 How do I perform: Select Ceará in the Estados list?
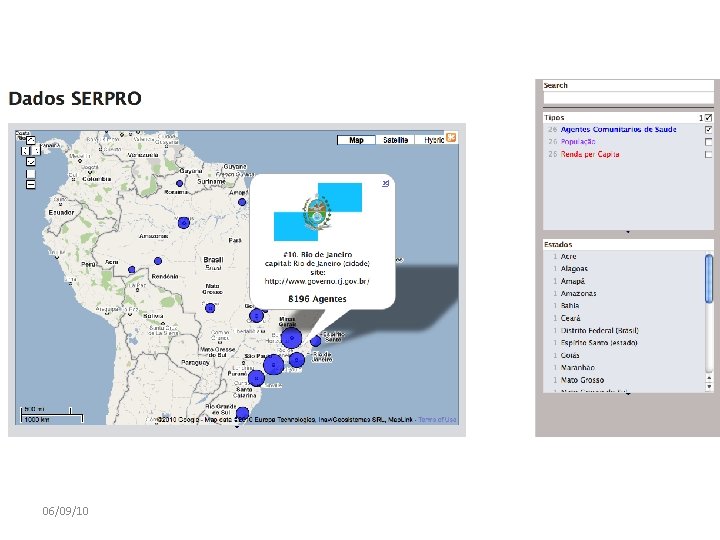[x=570, y=318]
